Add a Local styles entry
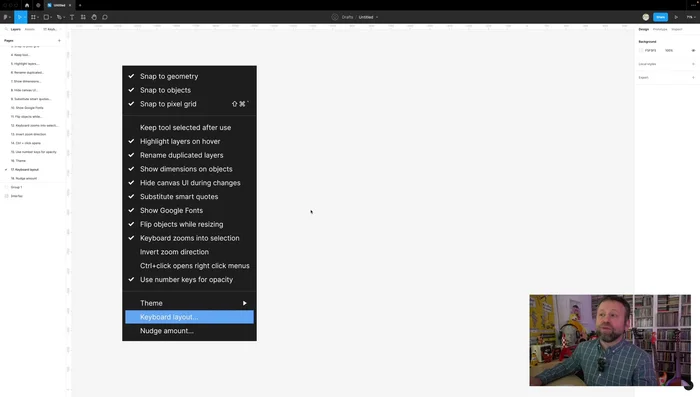This screenshot has width=700, height=397. click(693, 64)
